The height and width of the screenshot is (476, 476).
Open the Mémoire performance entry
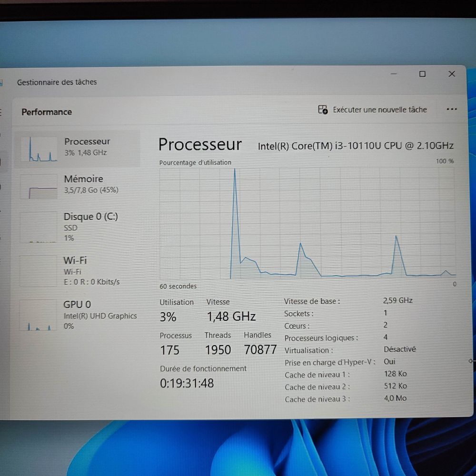tap(78, 186)
